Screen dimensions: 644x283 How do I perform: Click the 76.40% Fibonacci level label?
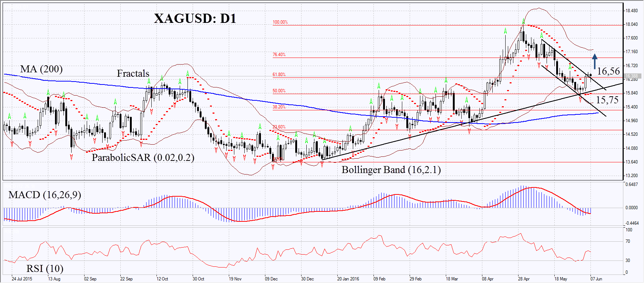[x=279, y=55]
